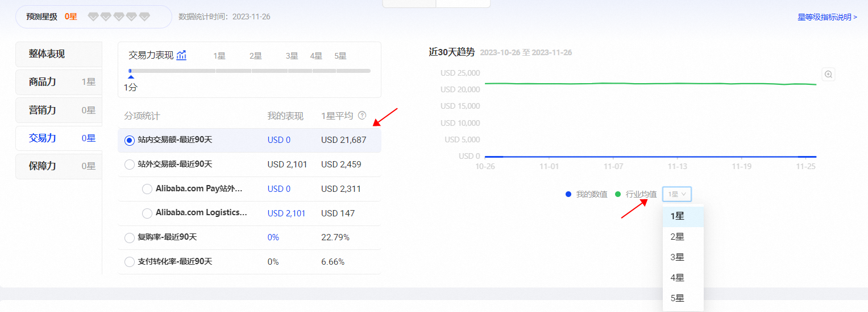The height and width of the screenshot is (312, 868).
Task: Select the 复购率-最近90天 radio button
Action: (130, 237)
